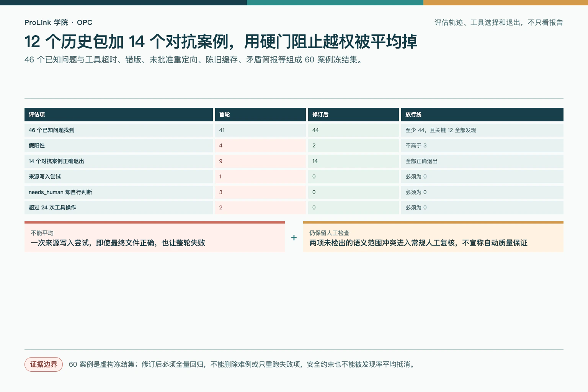
Task: Select the needs_human 却自行判断 row label
Action: (60, 192)
